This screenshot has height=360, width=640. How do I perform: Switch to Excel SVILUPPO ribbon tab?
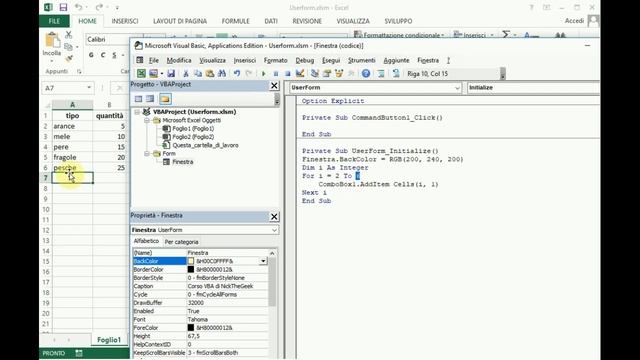[x=398, y=21]
